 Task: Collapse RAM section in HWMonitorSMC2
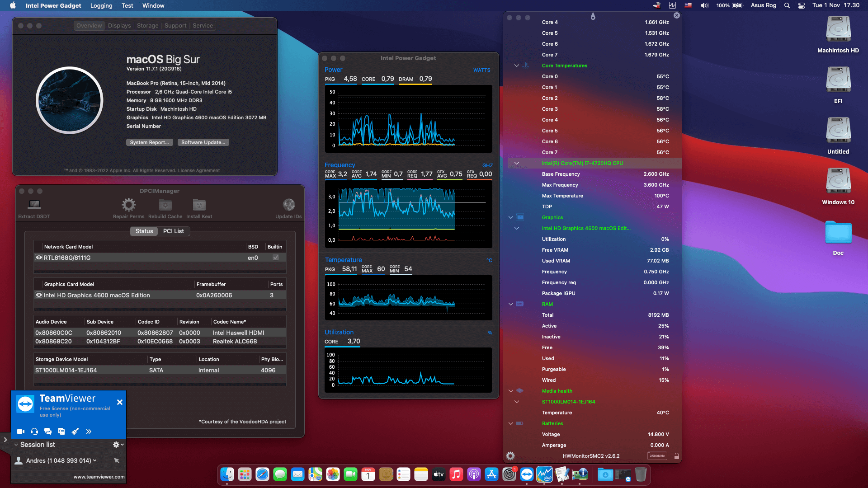(511, 304)
